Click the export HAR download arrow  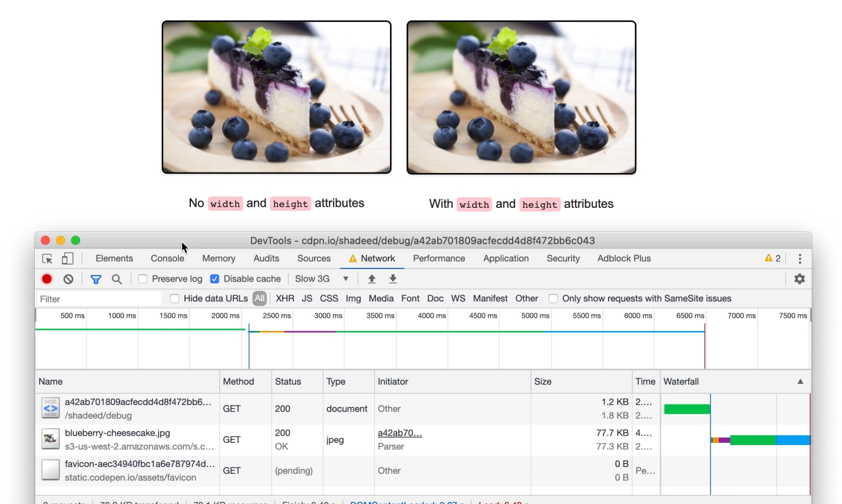click(x=393, y=279)
